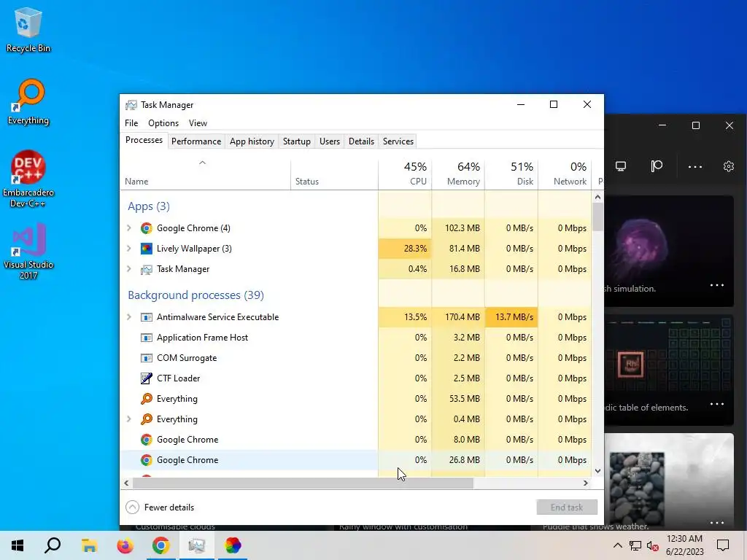
Task: Click the Lively Wallpaper (3) row icon
Action: click(x=146, y=249)
